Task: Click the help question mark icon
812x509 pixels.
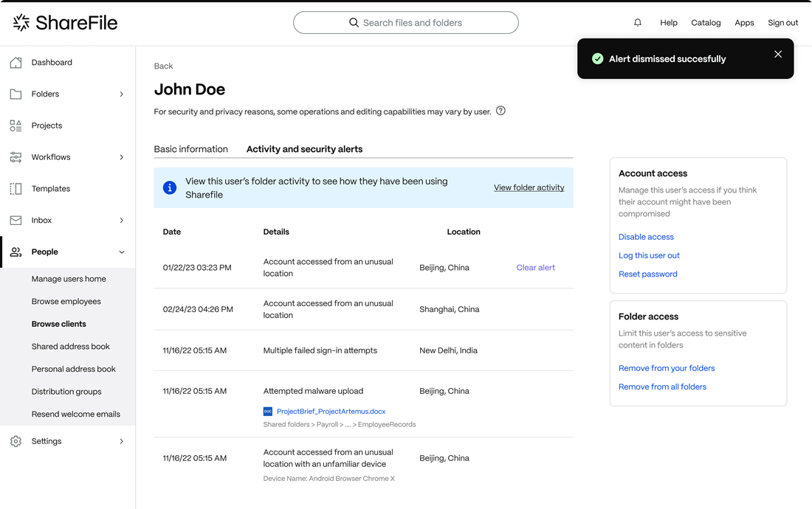Action: pyautogui.click(x=500, y=111)
